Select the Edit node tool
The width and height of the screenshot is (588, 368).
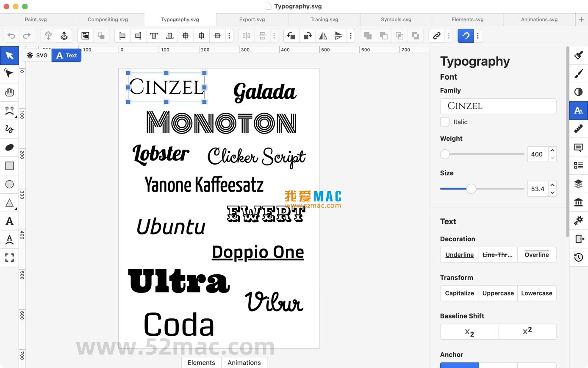(x=9, y=74)
